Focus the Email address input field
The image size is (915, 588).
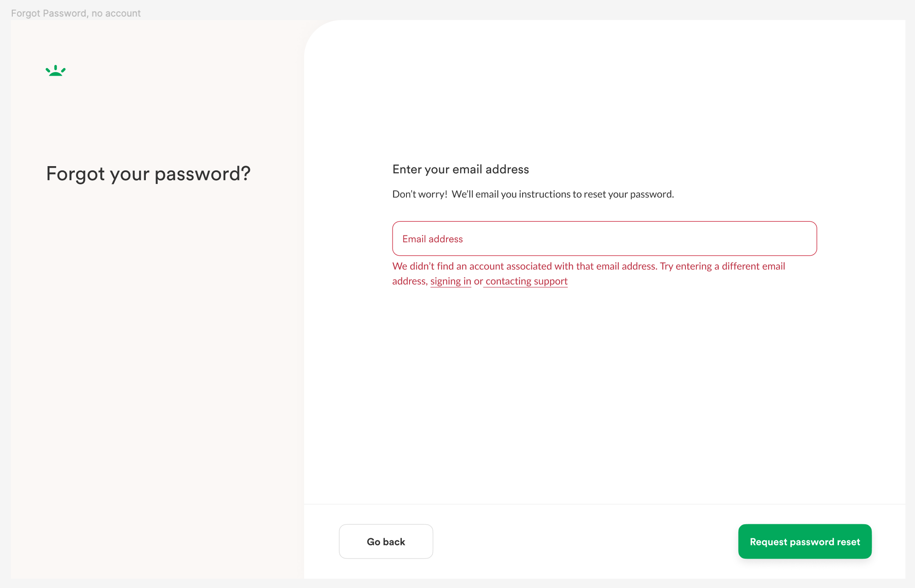tap(604, 238)
